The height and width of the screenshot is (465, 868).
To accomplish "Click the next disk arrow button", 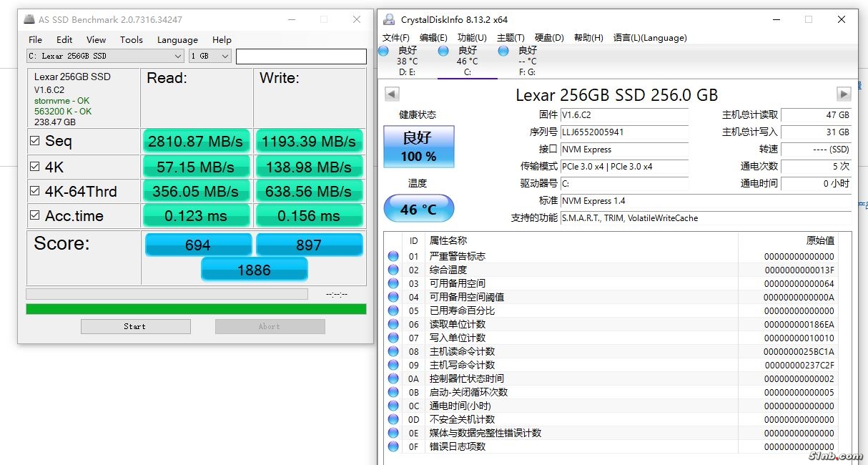I will click(x=844, y=94).
